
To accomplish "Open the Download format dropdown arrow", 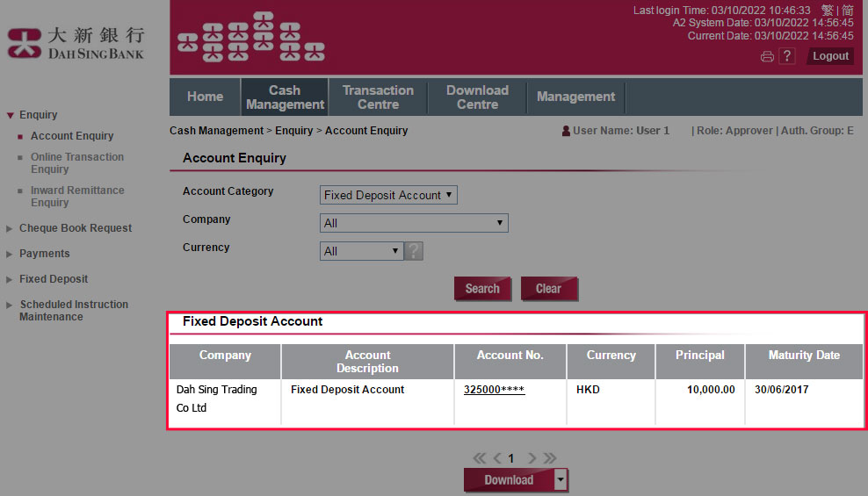I will pyautogui.click(x=561, y=480).
